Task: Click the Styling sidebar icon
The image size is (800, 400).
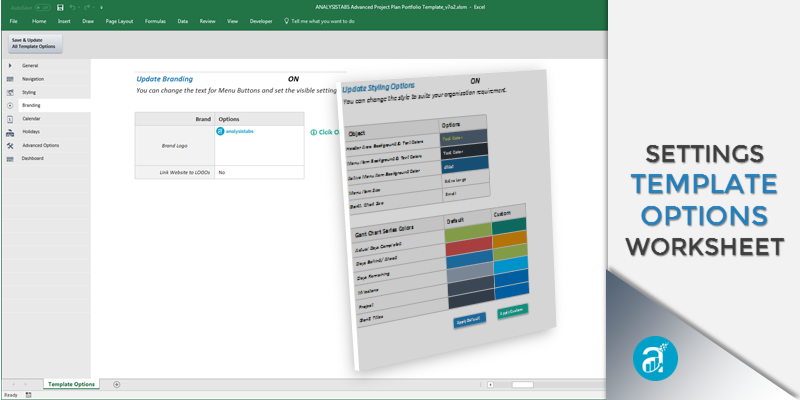Action: (x=10, y=91)
